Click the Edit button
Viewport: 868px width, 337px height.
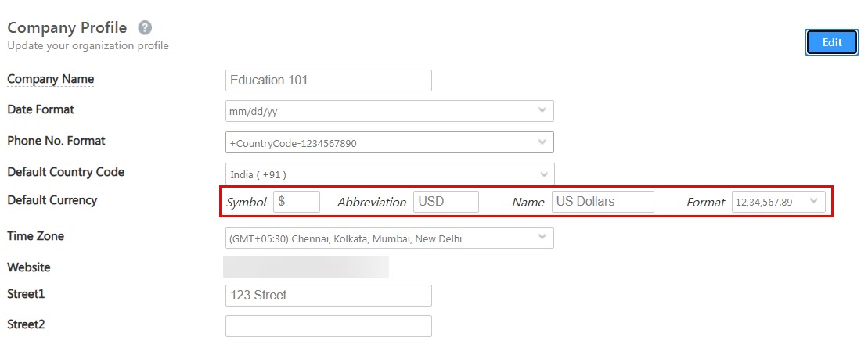831,42
